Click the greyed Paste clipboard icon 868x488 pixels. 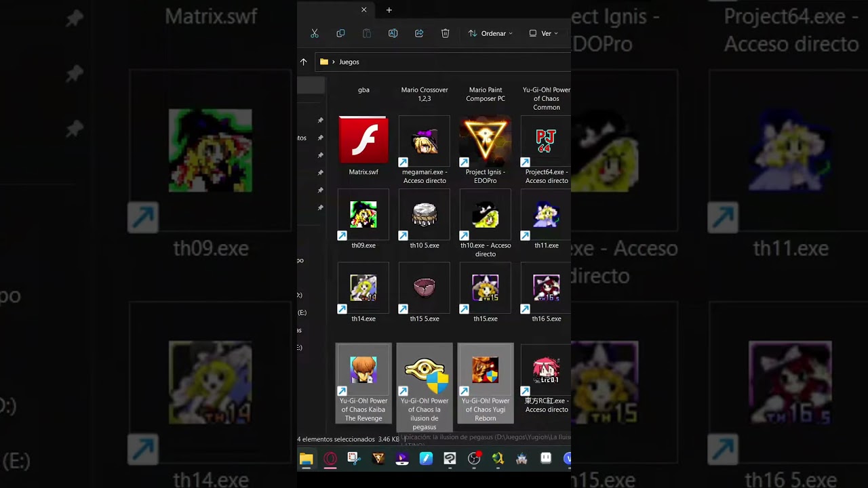[x=367, y=33]
